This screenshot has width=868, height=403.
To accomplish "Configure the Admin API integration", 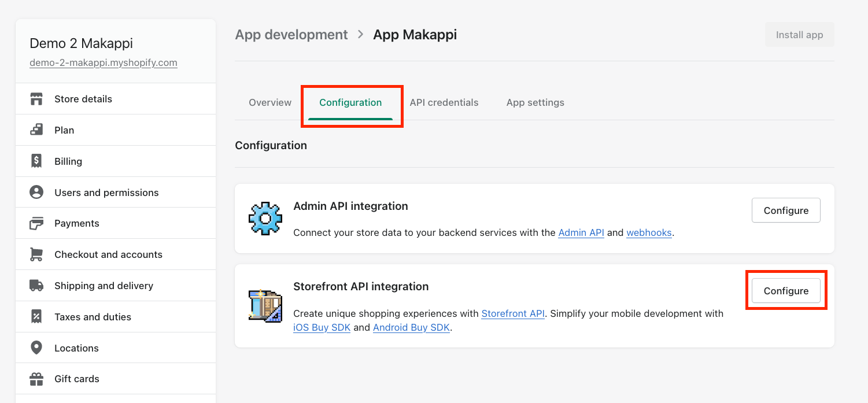I will tap(786, 210).
